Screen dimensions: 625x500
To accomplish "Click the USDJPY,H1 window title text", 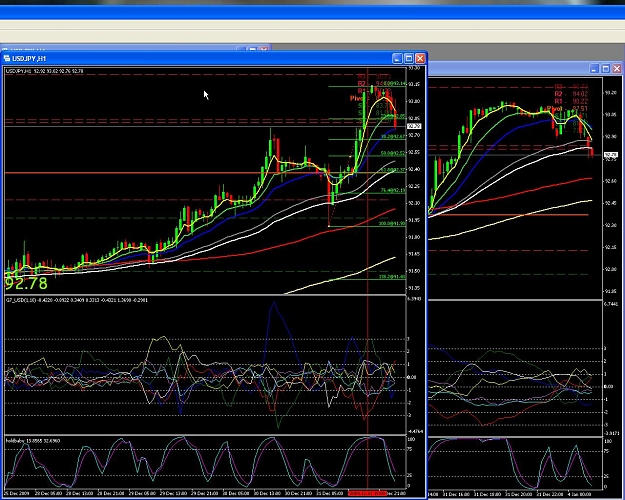I will tap(29, 59).
